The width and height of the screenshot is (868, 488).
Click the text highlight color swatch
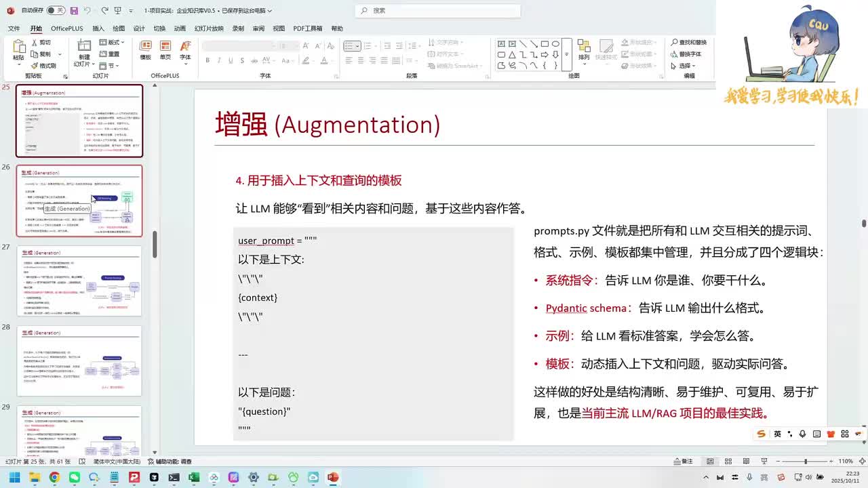click(307, 60)
